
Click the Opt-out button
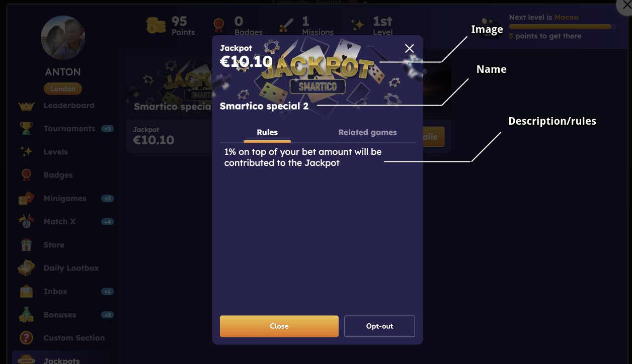[x=379, y=326]
